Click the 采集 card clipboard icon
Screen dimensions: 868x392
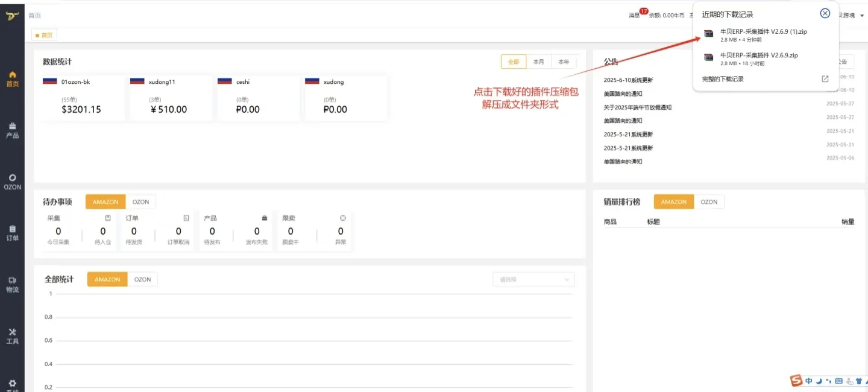pyautogui.click(x=108, y=218)
